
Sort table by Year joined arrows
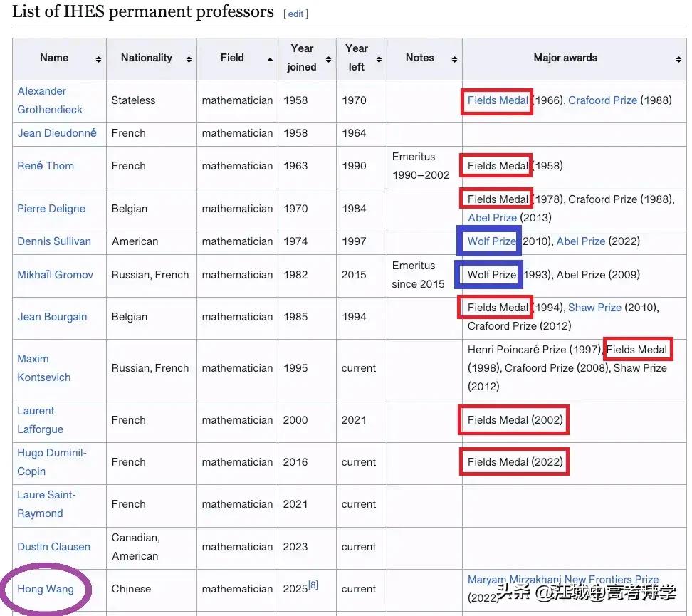pos(328,59)
